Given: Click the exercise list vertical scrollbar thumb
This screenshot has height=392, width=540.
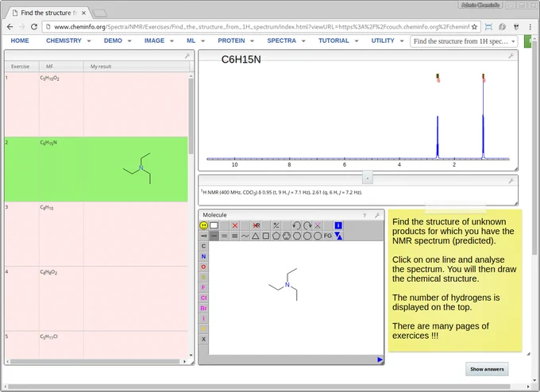Looking at the screenshot, I should pos(191,116).
